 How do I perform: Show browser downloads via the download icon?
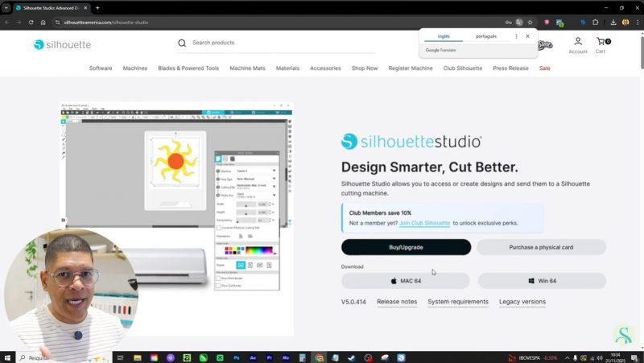click(613, 23)
